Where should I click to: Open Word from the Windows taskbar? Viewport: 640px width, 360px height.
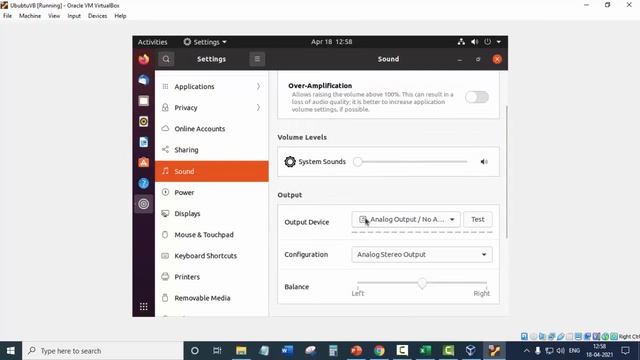point(287,351)
